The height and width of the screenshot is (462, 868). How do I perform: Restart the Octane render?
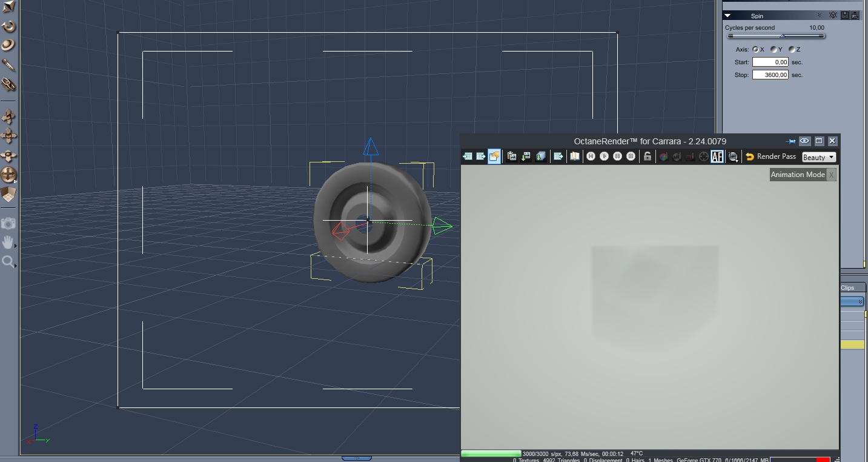pyautogui.click(x=591, y=156)
